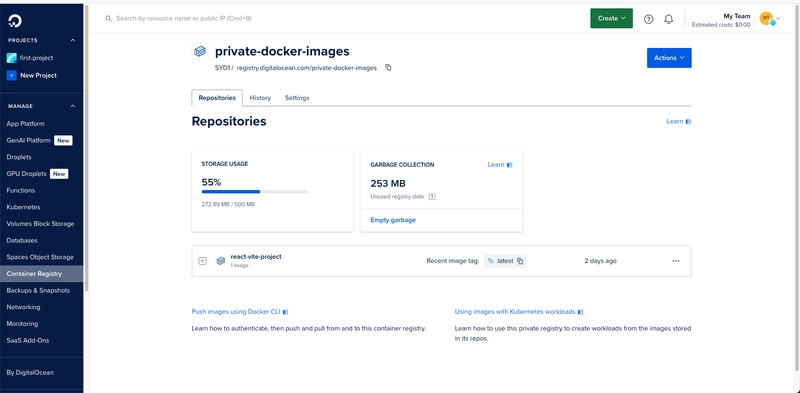
Task: Open the help question mark icon
Action: [x=648, y=19]
